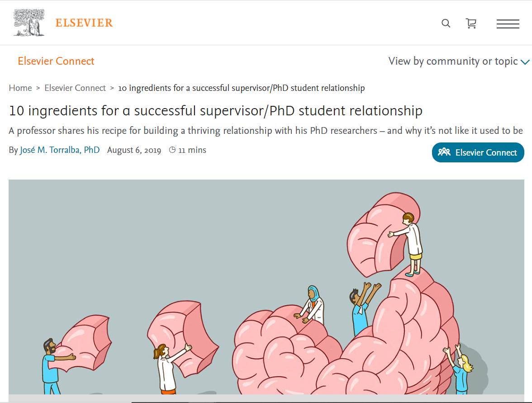Select the current article breadcrumb item
The width and height of the screenshot is (532, 403).
tap(241, 88)
